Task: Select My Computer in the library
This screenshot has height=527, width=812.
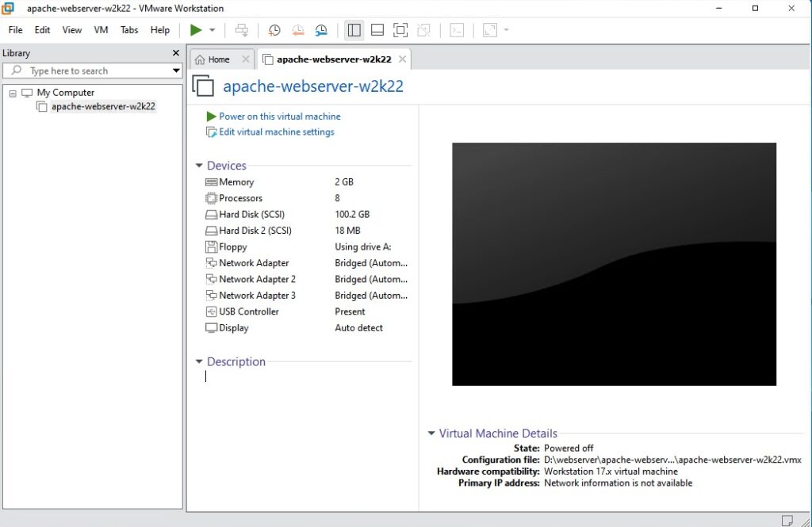Action: coord(65,93)
